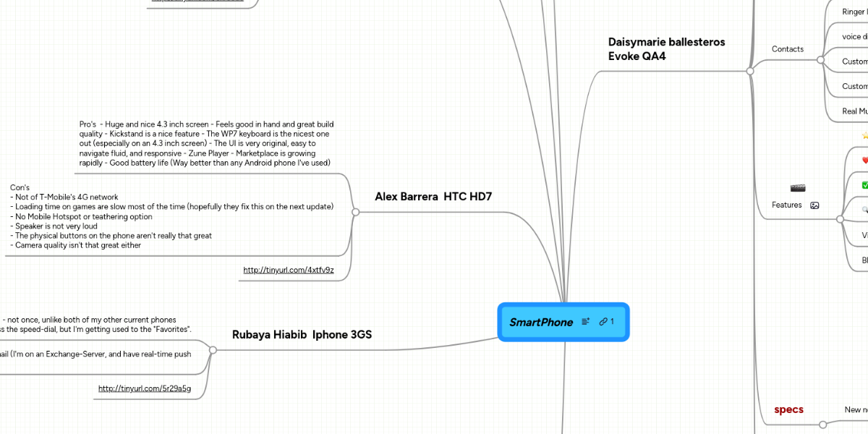
Task: Select the Features node label
Action: (x=787, y=205)
